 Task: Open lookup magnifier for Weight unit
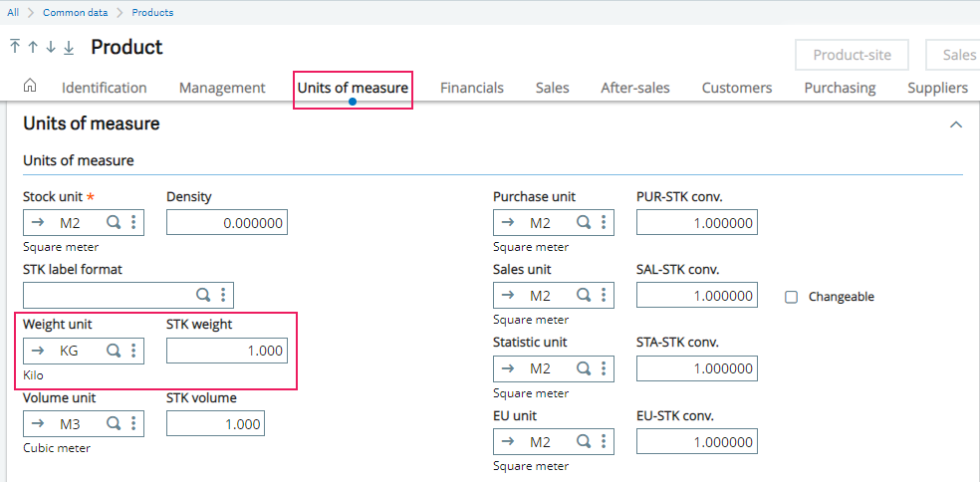coord(114,351)
